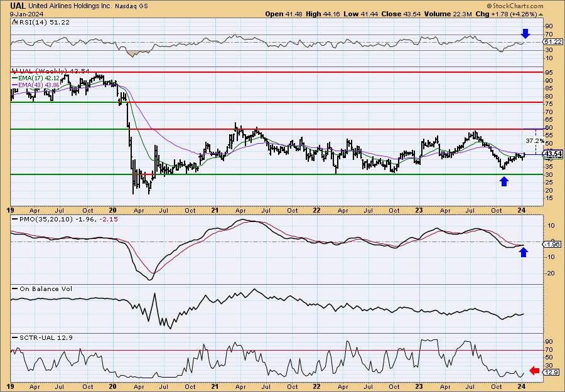Click the Chg +1.78 (+4.26%) value
The width and height of the screenshot is (565, 392).
pyautogui.click(x=506, y=14)
